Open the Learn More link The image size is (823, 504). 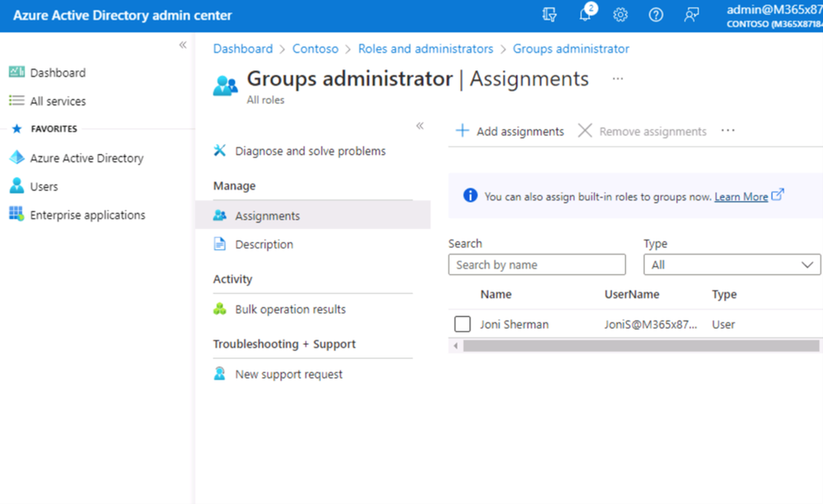click(x=741, y=197)
